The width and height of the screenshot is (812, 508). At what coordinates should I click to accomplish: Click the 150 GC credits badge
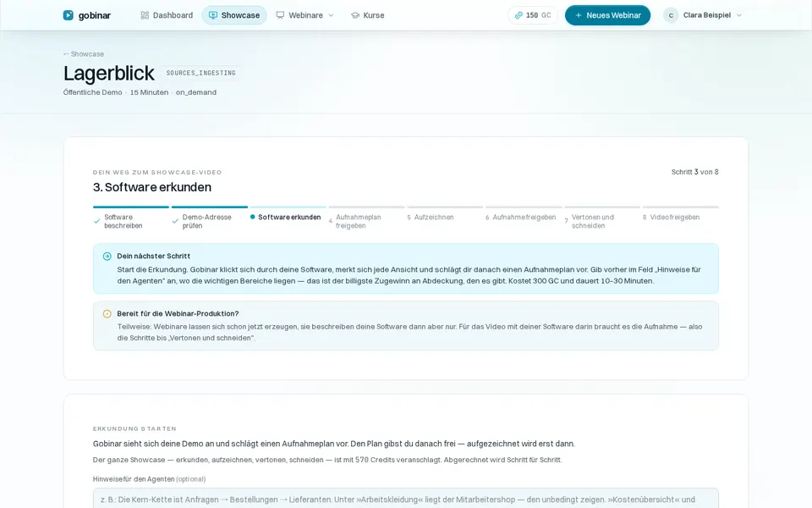tap(533, 15)
